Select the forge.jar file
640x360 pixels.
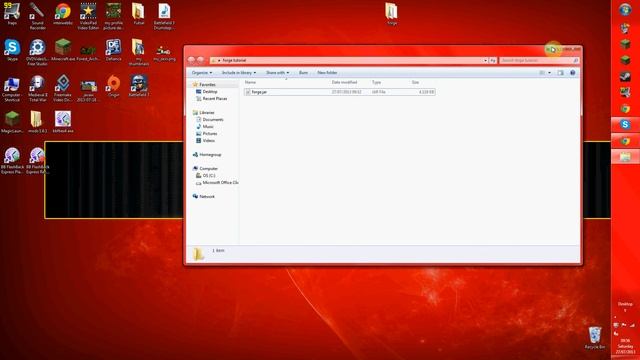[x=340, y=92]
